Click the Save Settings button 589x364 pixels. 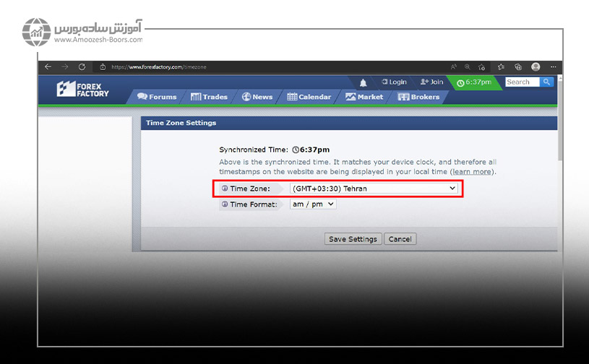pos(353,239)
